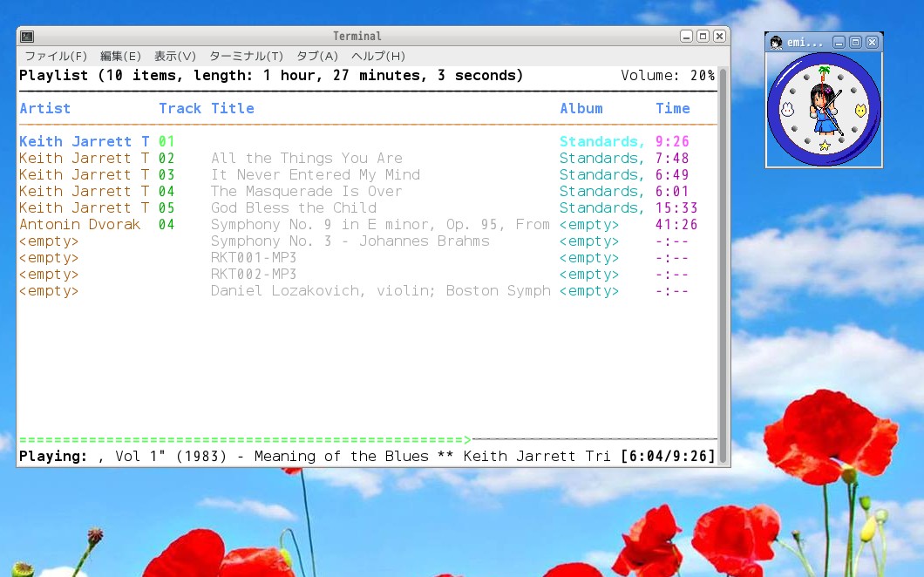Click the star icon at the clock bottom
924x577 pixels.
(824, 146)
